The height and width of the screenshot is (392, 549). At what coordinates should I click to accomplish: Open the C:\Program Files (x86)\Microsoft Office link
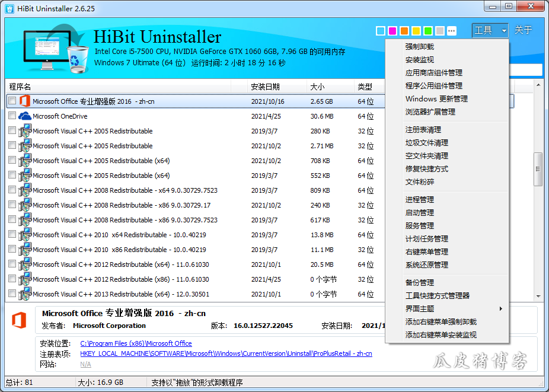(x=136, y=343)
